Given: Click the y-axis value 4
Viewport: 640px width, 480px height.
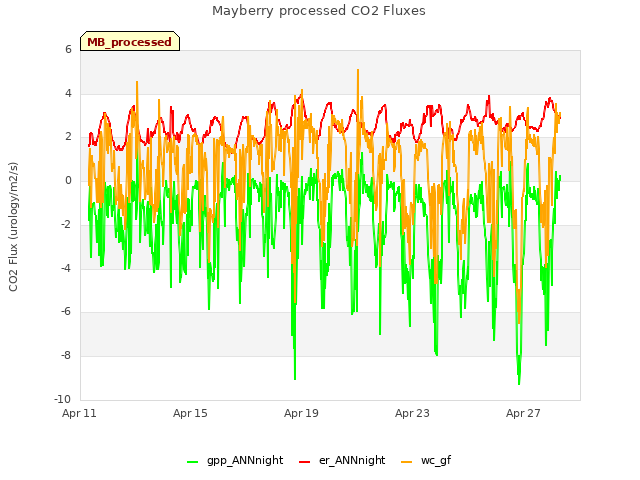Looking at the screenshot, I should pos(68,93).
